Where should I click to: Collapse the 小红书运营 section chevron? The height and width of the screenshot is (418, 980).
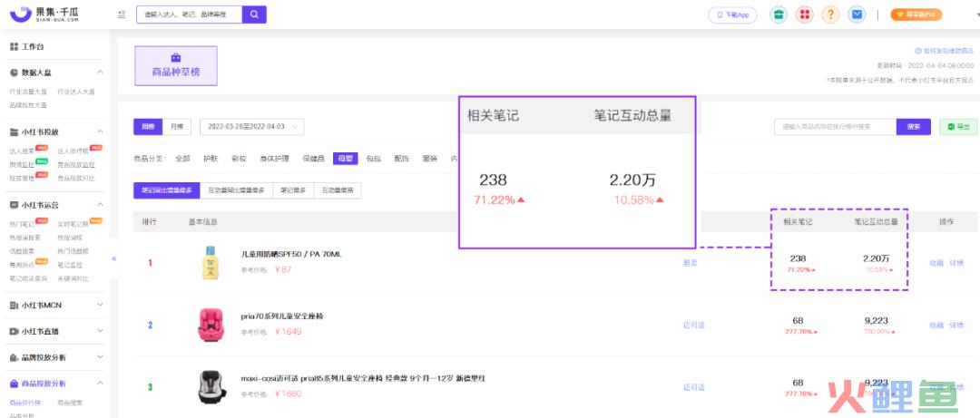[100, 204]
